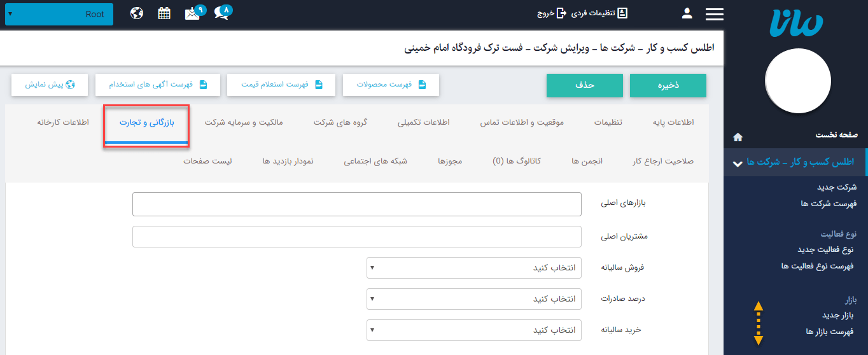This screenshot has width=868, height=355.
Task: Click the حذف delete button
Action: (x=585, y=86)
